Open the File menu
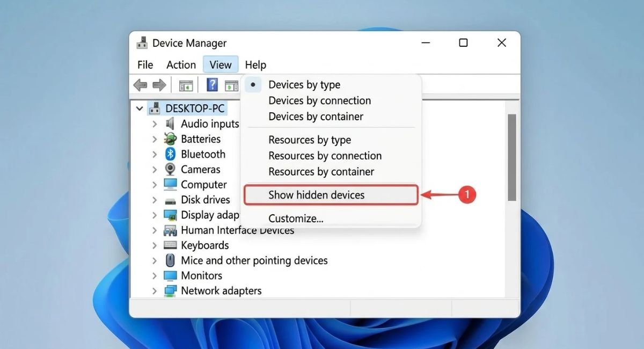The width and height of the screenshot is (644, 349). [x=145, y=64]
